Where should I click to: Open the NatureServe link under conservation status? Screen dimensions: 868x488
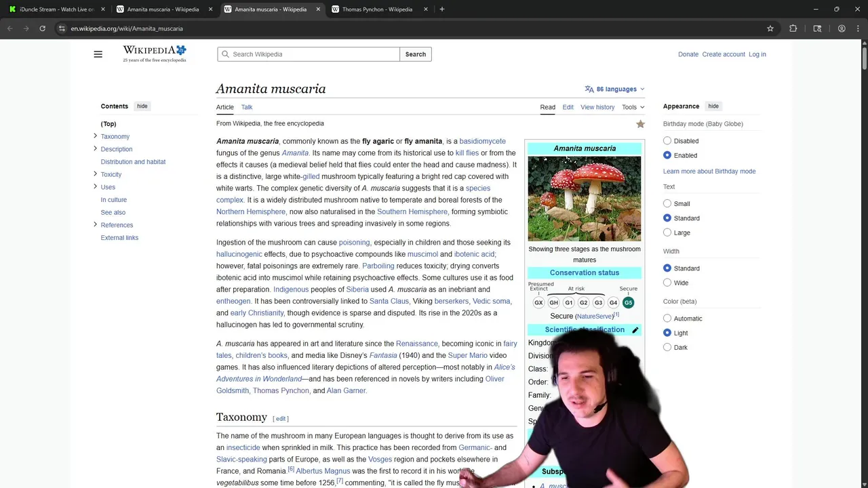[x=595, y=317]
